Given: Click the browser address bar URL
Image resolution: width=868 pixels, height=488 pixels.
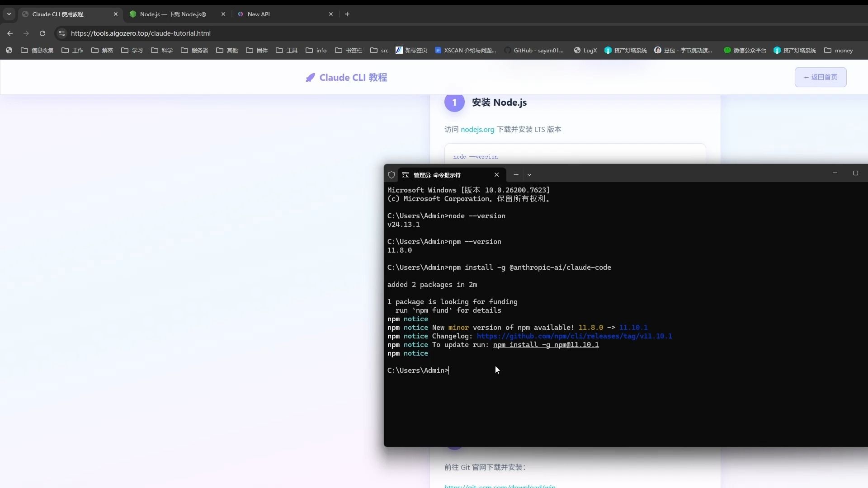Looking at the screenshot, I should pos(141,33).
